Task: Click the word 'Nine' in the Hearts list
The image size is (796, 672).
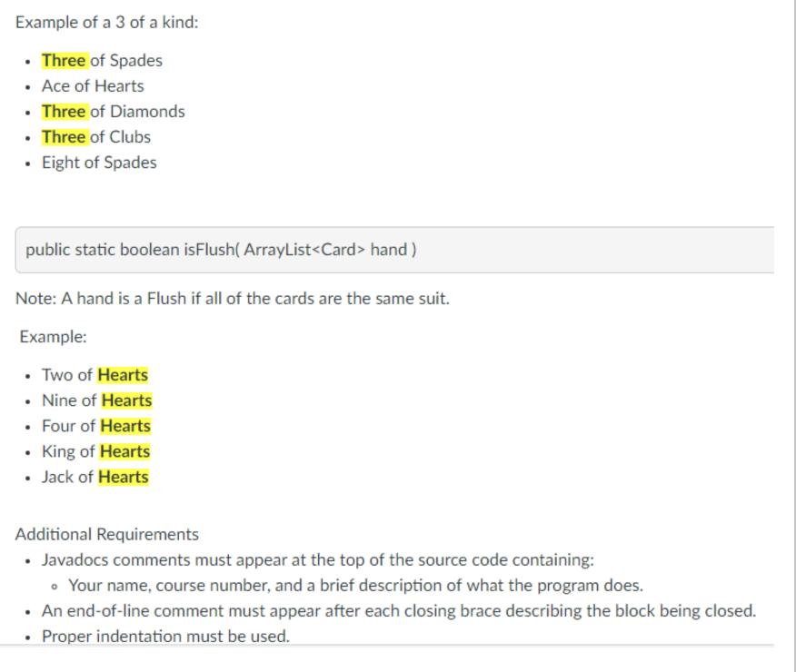Action: click(59, 400)
